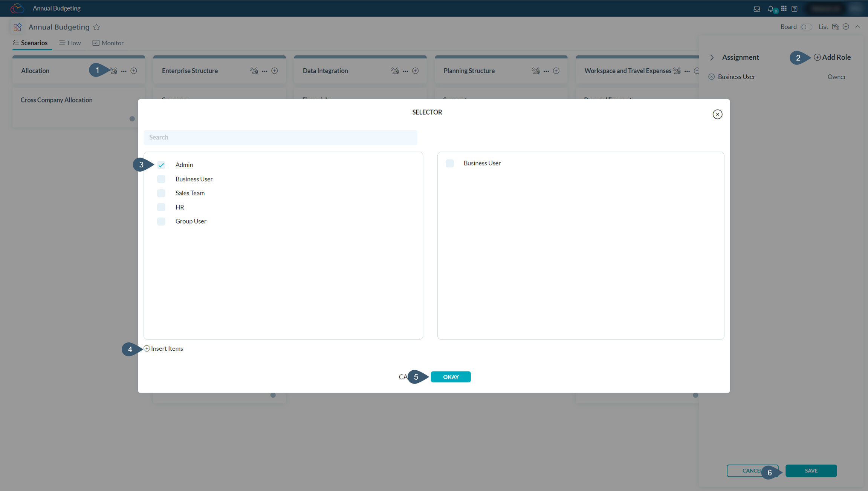Remove Business User role assignment icon
868x491 pixels.
711,77
